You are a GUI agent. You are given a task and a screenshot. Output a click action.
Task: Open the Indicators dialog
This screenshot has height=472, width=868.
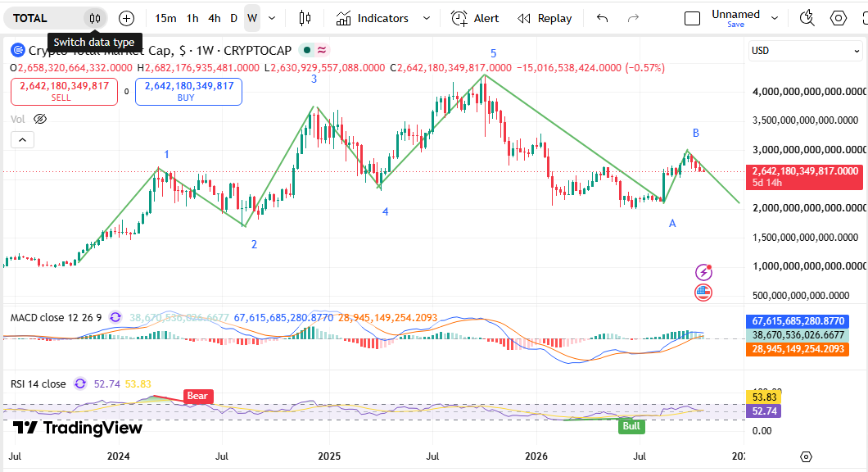[372, 18]
